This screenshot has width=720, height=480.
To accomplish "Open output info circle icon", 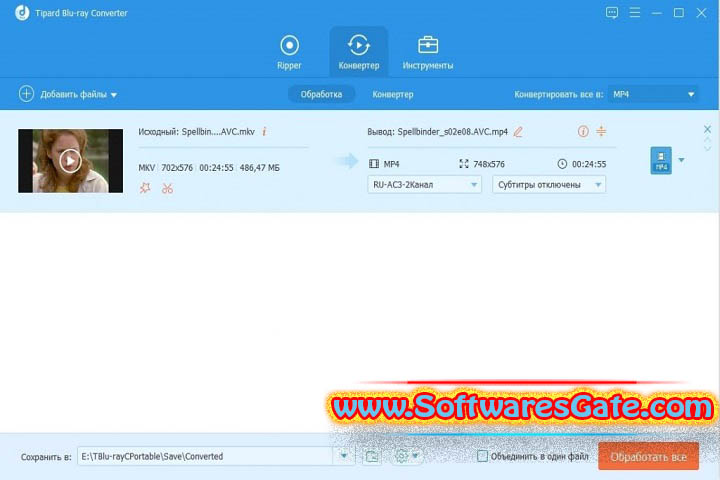I will (x=583, y=131).
